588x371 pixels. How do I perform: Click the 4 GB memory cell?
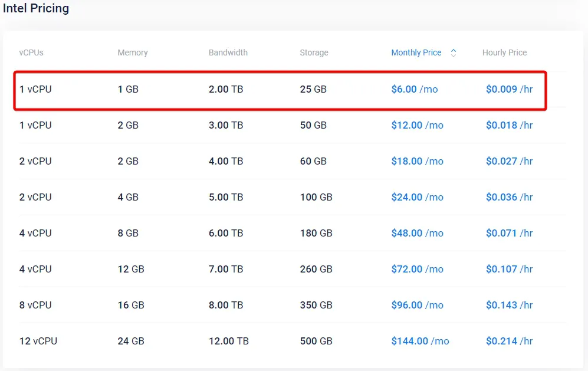click(x=128, y=198)
